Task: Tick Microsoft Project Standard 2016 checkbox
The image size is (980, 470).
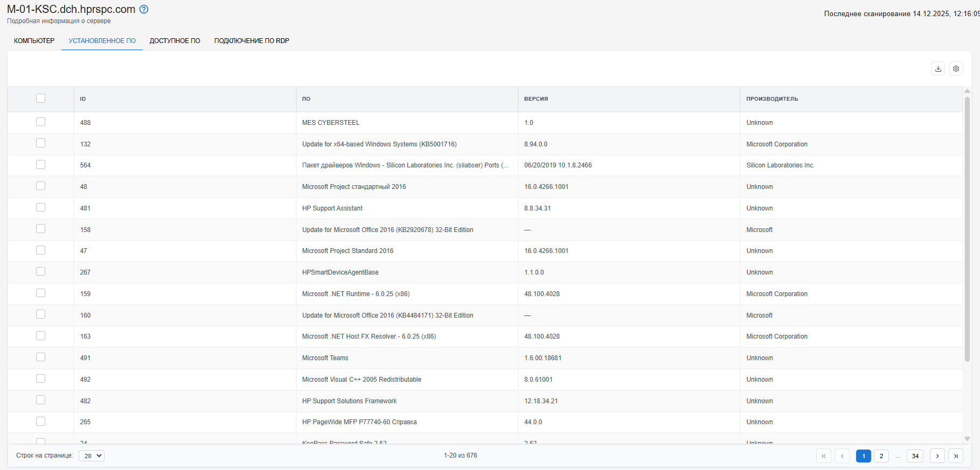Action: [40, 250]
